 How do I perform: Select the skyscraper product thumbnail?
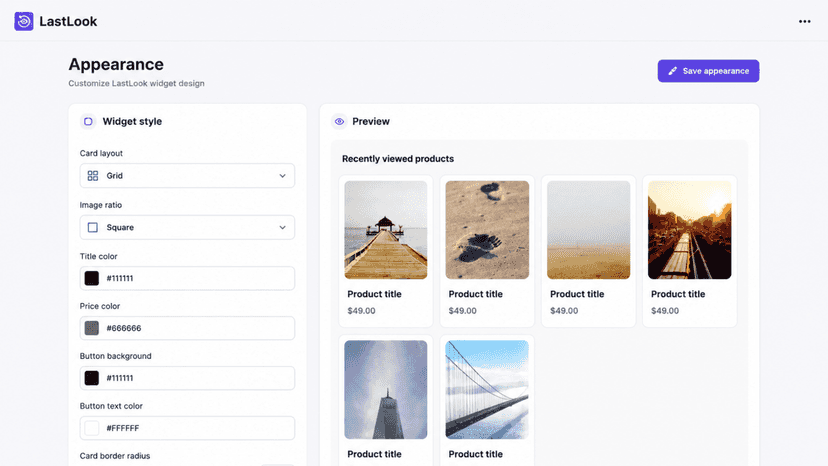(386, 389)
